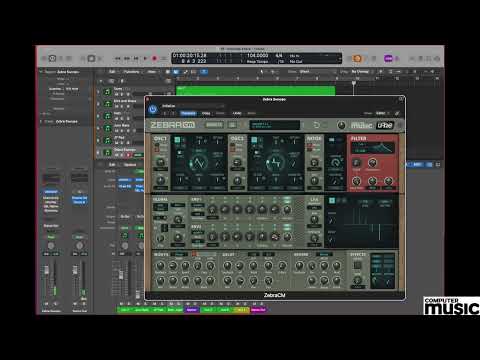The image size is (480, 360).
Task: Click the first knob in the DELAY section
Action: pyautogui.click(x=227, y=266)
